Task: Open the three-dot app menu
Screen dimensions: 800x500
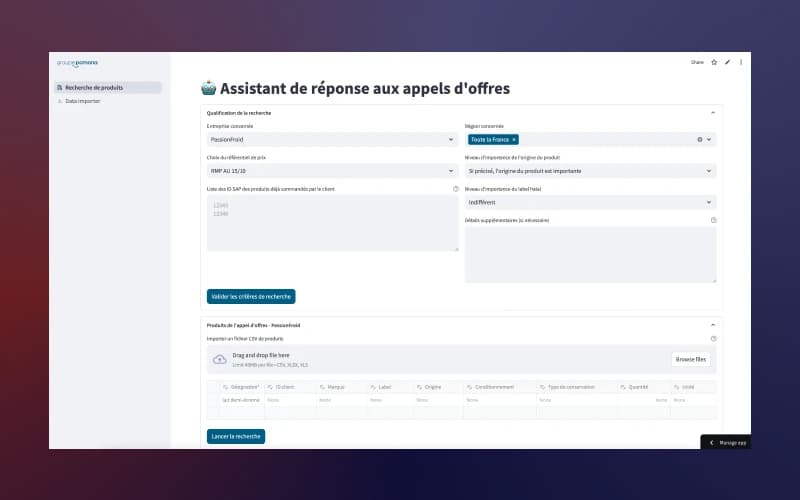Action: point(740,62)
